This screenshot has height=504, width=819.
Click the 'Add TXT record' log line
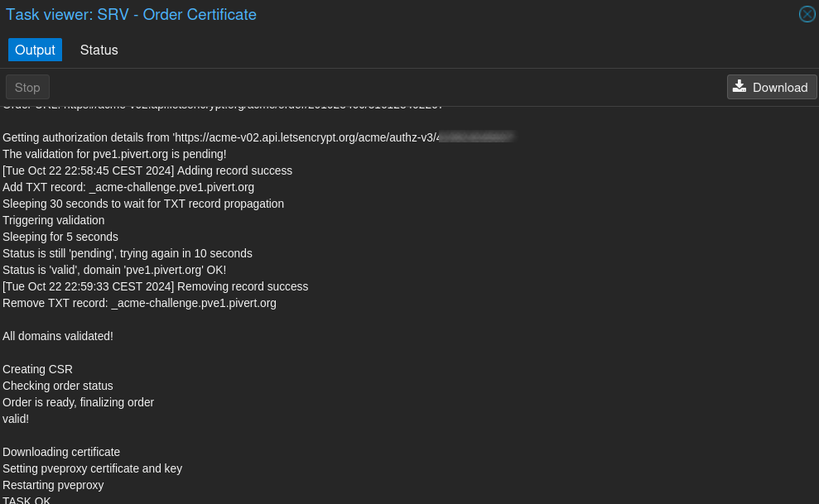[128, 187]
